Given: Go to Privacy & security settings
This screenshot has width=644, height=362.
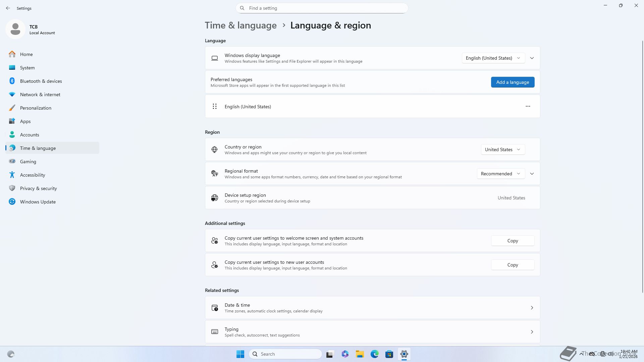Looking at the screenshot, I should tap(38, 188).
